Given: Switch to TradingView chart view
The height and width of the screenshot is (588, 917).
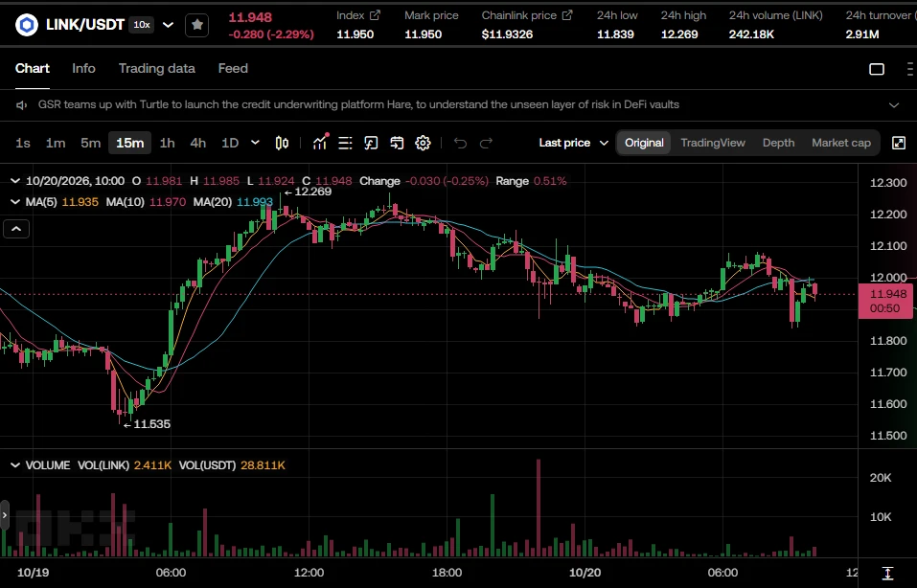Looking at the screenshot, I should tap(713, 143).
